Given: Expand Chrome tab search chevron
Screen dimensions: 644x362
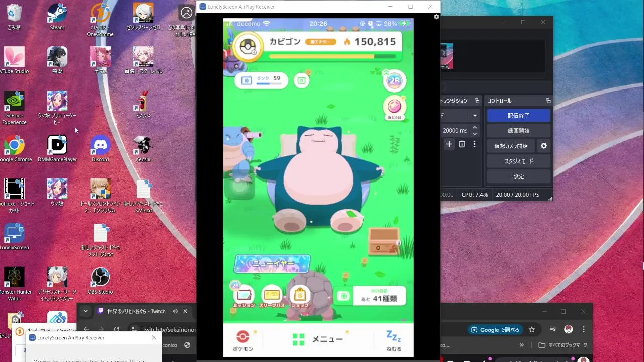Looking at the screenshot, I should 85,311.
